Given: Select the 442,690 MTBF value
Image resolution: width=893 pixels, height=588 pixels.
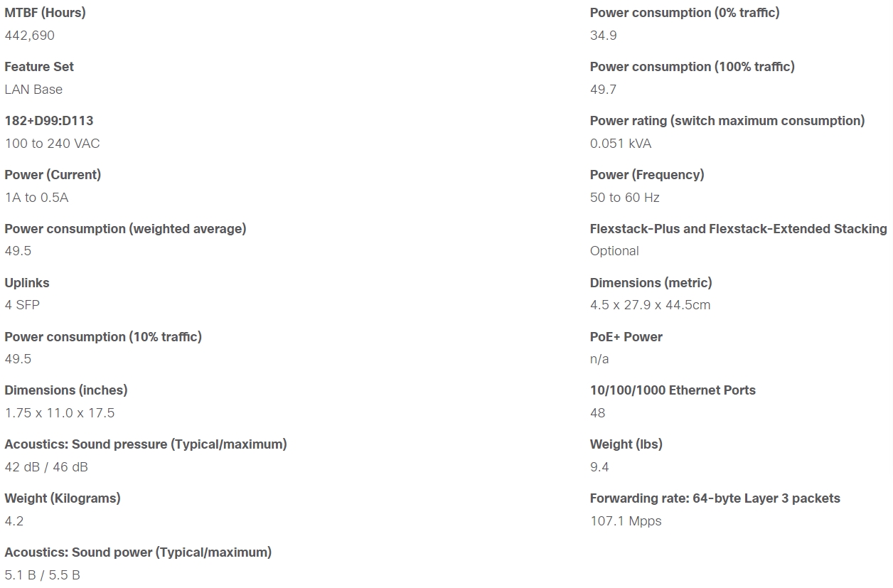Looking at the screenshot, I should (x=29, y=36).
